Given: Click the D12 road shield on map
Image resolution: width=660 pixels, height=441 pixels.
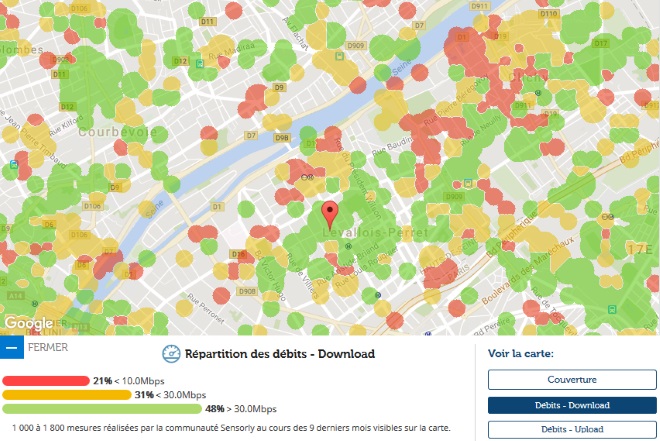Looking at the screenshot, I should coord(181,62).
